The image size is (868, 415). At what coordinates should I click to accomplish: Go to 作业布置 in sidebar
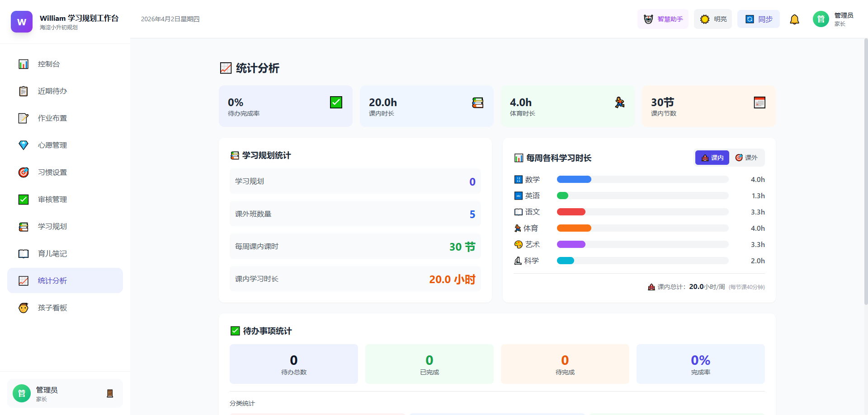pyautogui.click(x=52, y=118)
